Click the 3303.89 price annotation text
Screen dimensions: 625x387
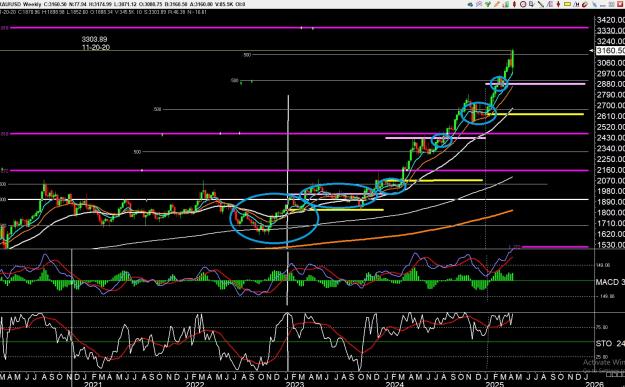click(x=94, y=39)
